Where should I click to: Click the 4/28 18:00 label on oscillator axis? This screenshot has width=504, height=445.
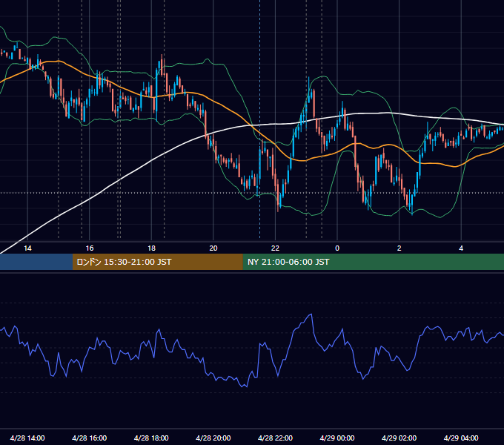(x=151, y=438)
